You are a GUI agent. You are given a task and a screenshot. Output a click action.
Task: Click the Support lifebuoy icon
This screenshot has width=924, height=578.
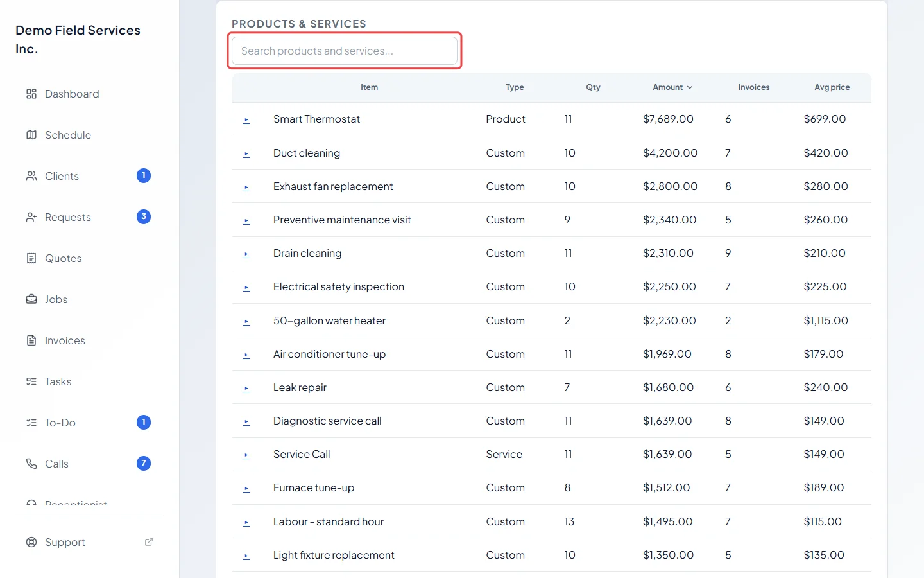[x=31, y=542]
